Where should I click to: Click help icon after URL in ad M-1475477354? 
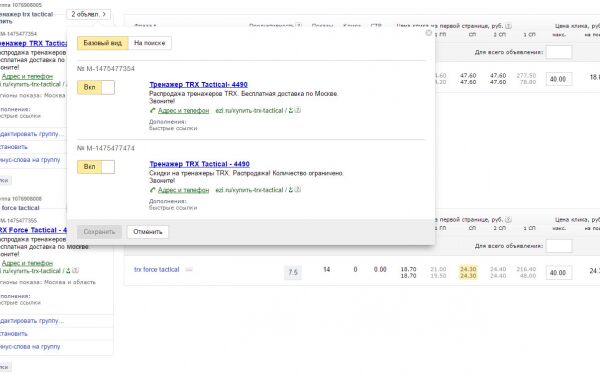click(x=298, y=111)
